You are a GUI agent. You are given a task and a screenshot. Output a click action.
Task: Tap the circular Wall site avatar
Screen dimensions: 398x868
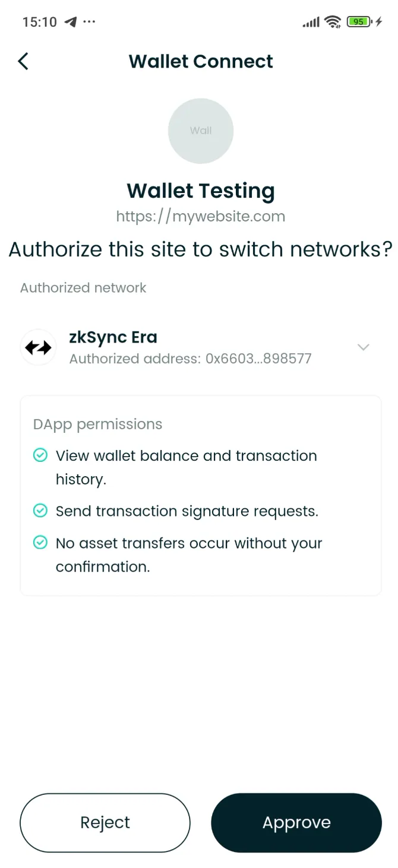[x=201, y=131]
